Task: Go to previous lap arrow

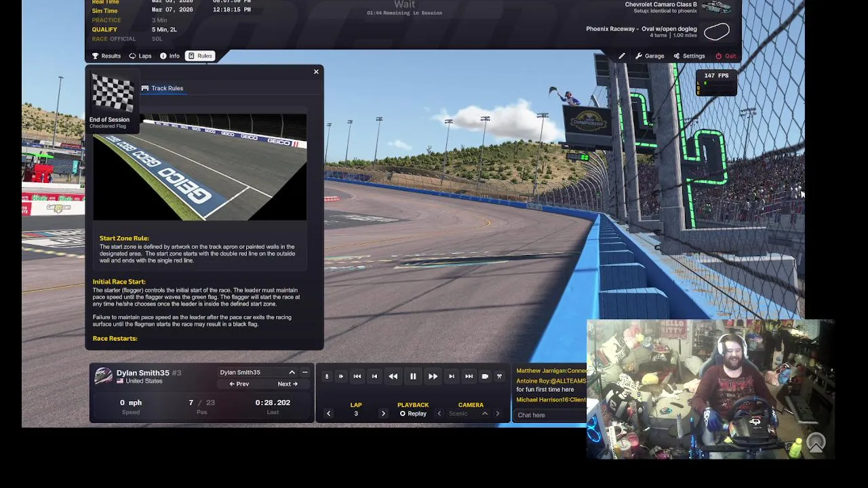Action: point(329,413)
